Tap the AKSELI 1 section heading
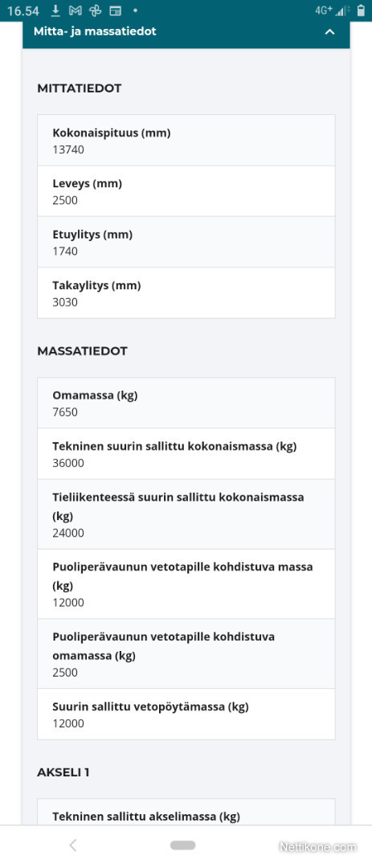372x868 pixels. pyautogui.click(x=63, y=772)
